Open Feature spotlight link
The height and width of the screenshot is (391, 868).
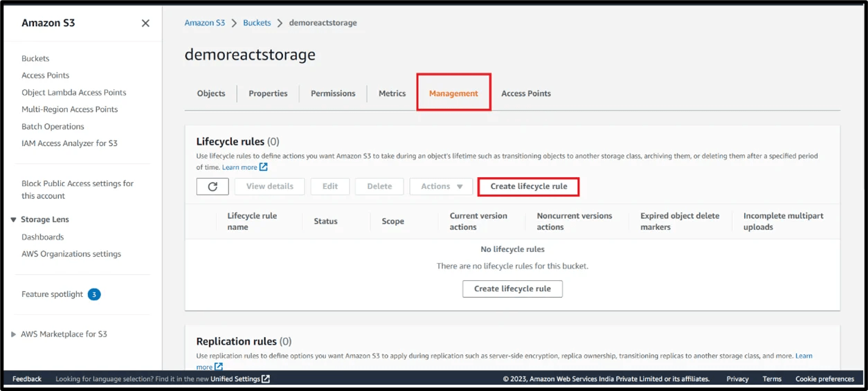point(52,294)
